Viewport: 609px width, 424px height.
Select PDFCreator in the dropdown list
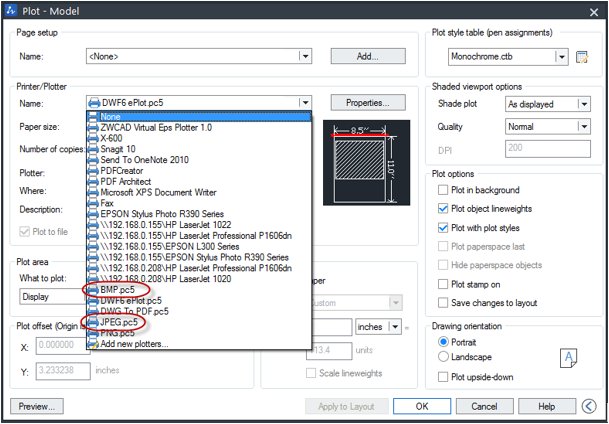click(x=199, y=171)
